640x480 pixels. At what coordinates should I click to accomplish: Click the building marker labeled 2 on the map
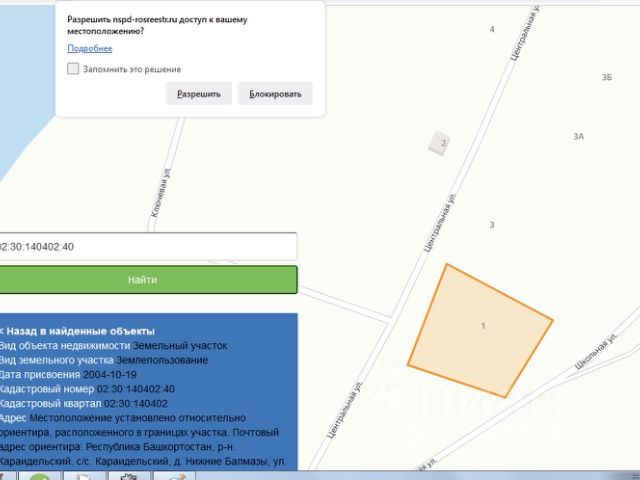pyautogui.click(x=440, y=143)
